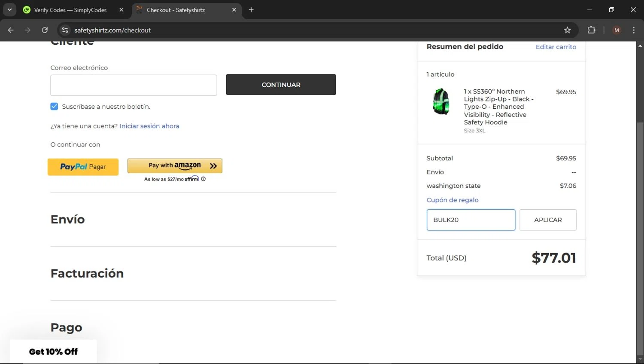Click the CONTINUAR button
The height and width of the screenshot is (364, 644).
(x=281, y=85)
